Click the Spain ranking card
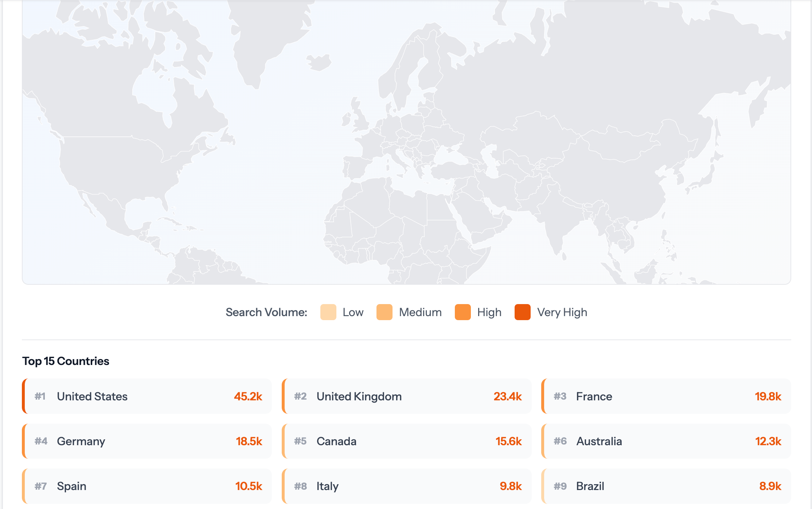Viewport: 812px width, 509px height. (147, 486)
